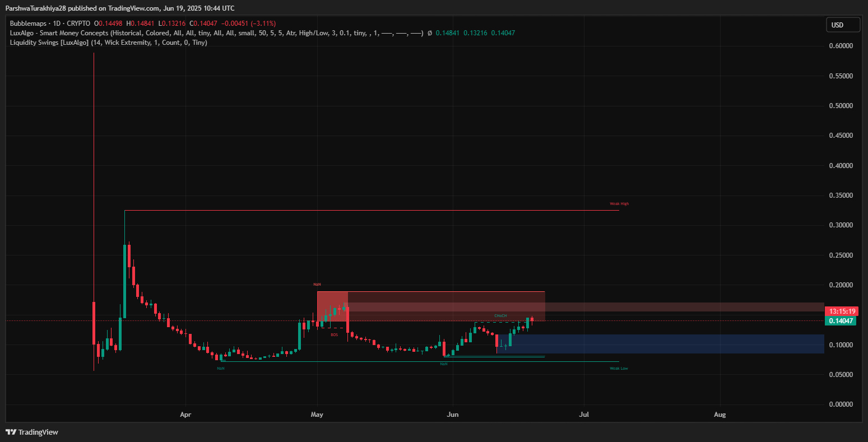This screenshot has width=868, height=442.
Task: Select the bright red order block near May
Action: (x=332, y=305)
